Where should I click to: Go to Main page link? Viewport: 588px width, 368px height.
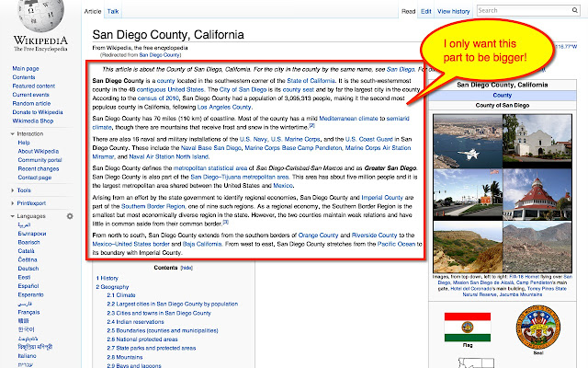click(26, 68)
